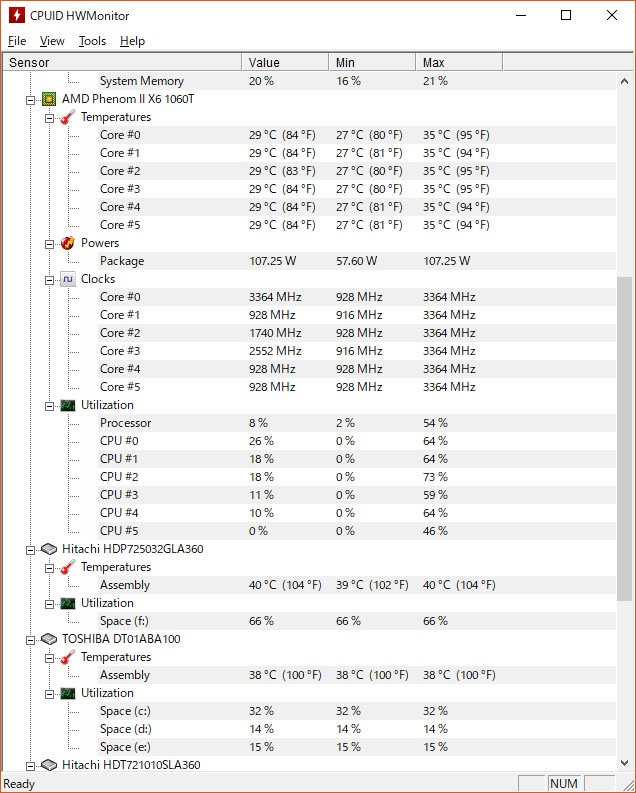Viewport: 636px width, 793px height.
Task: Collapse the Clocks section
Action: click(x=49, y=280)
